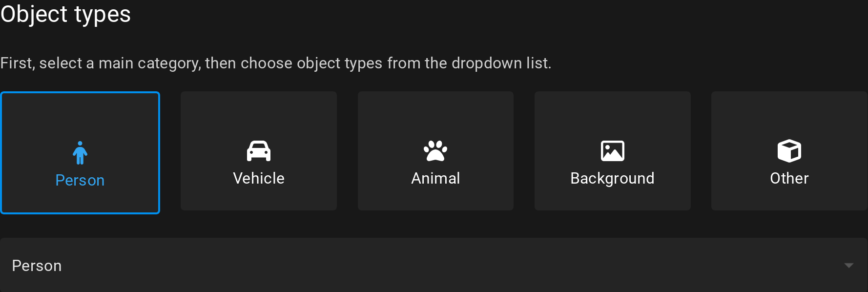Toggle the Vehicle category selection
Screen dimensions: 868x292
tap(258, 151)
